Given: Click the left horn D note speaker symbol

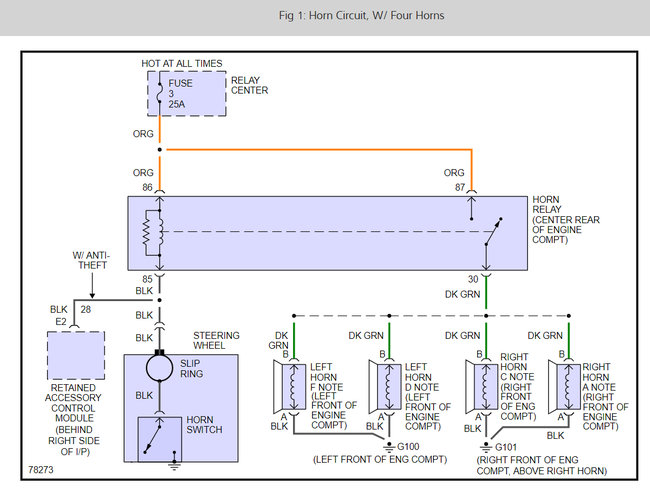Looking at the screenshot, I should point(385,386).
